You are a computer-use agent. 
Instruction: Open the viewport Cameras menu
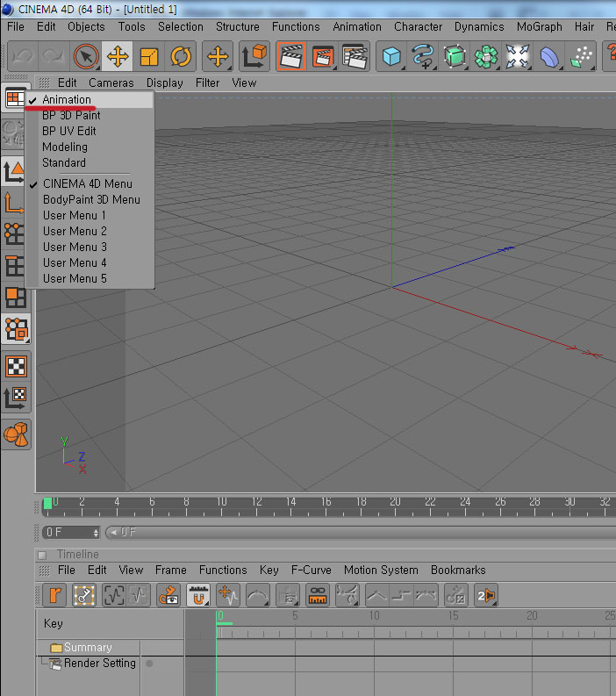pos(111,83)
